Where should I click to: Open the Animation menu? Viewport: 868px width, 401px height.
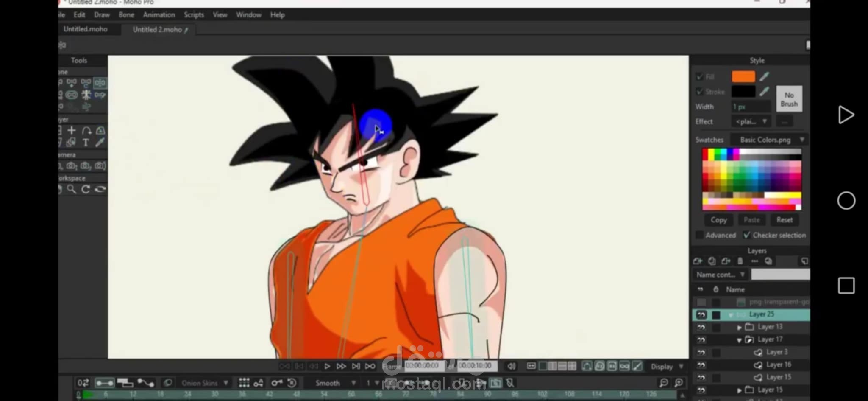point(159,15)
